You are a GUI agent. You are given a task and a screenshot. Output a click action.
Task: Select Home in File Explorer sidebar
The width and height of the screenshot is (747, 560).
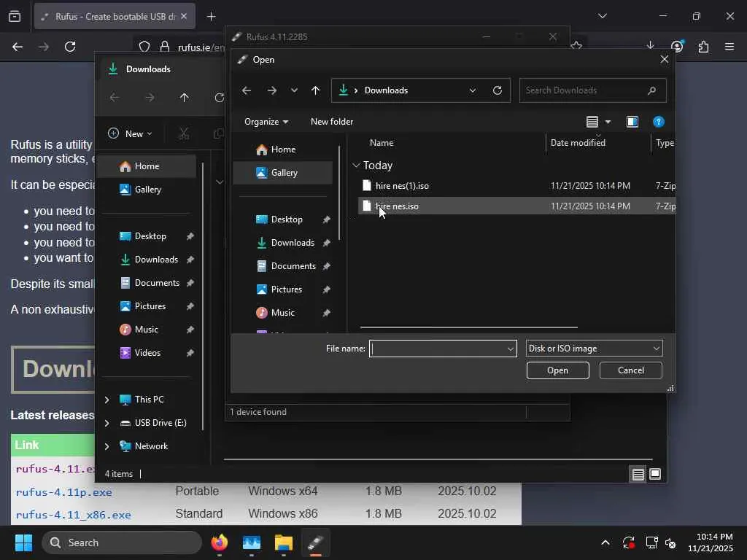(146, 166)
